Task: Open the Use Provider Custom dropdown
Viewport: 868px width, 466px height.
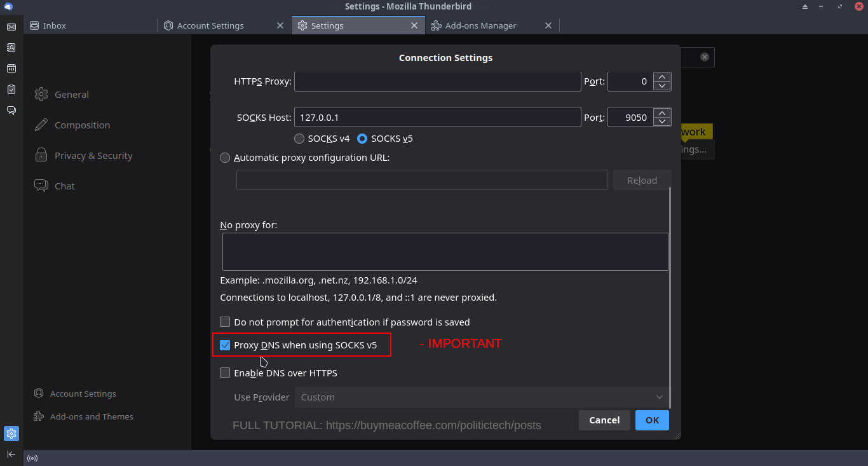Action: coord(482,397)
